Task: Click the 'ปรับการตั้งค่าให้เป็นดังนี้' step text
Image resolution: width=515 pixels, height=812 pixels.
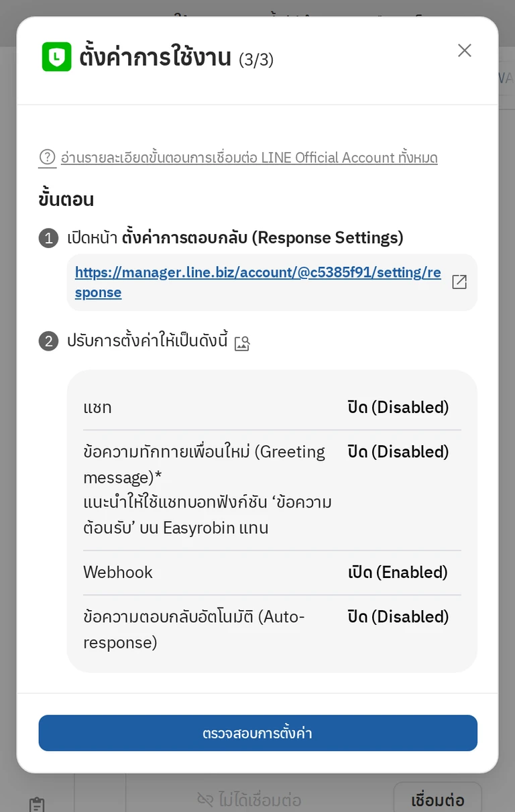Action: 148,341
